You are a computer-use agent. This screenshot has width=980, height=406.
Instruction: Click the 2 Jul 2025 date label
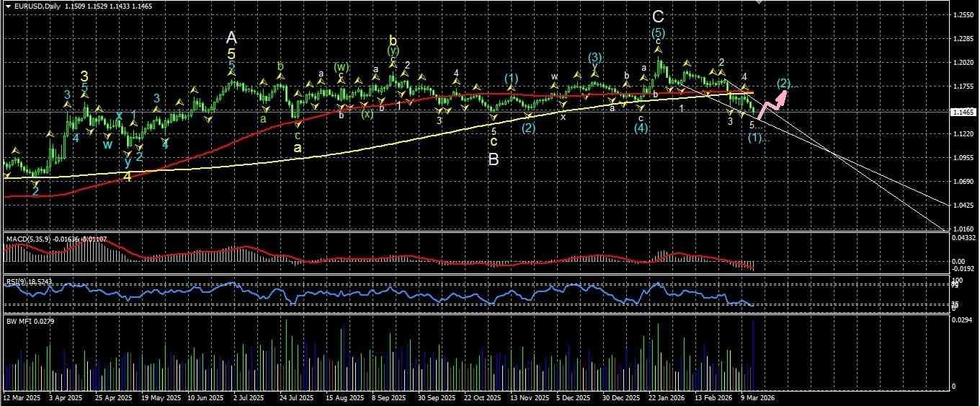pos(249,397)
